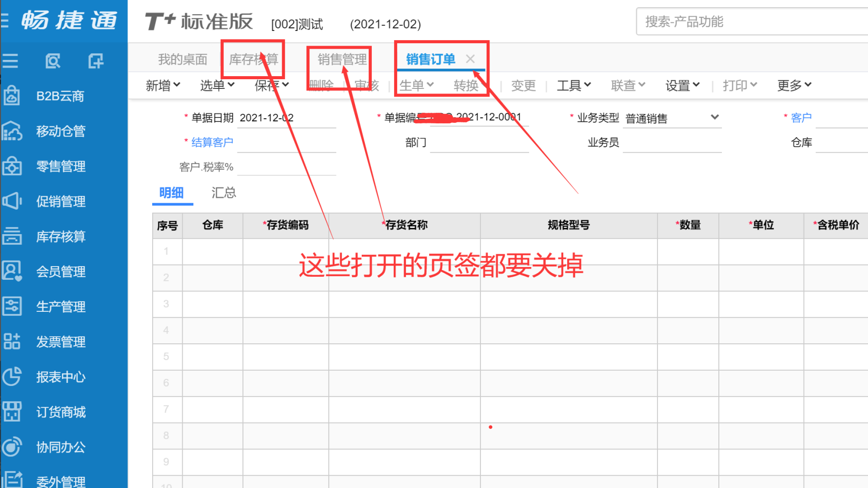Click the 零售管理 sidebar icon
868x488 pixels.
point(12,166)
